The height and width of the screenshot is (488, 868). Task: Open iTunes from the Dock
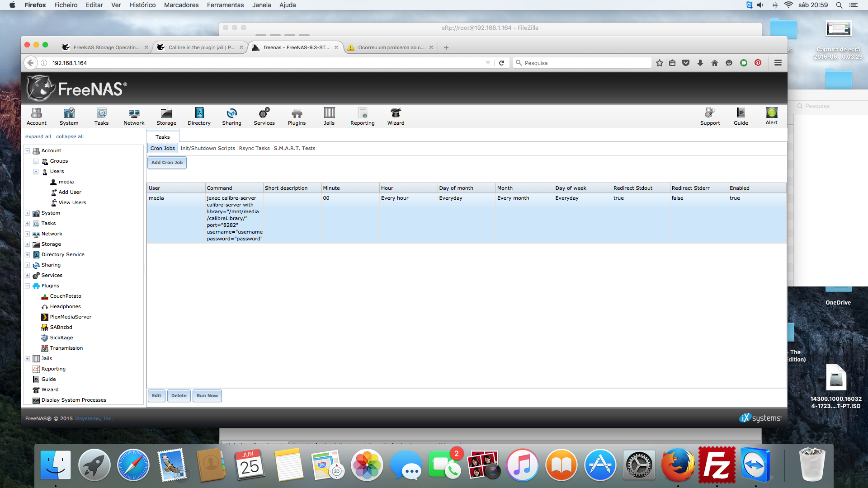click(x=522, y=465)
